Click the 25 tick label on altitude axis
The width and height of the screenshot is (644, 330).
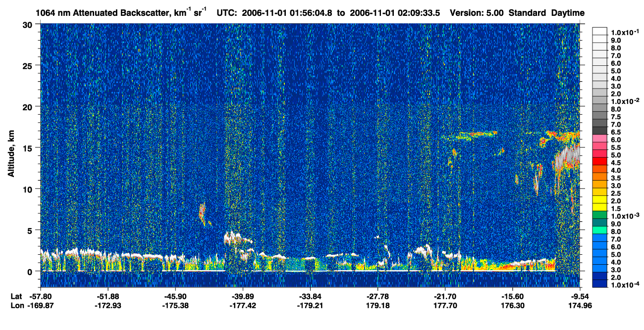(x=29, y=66)
